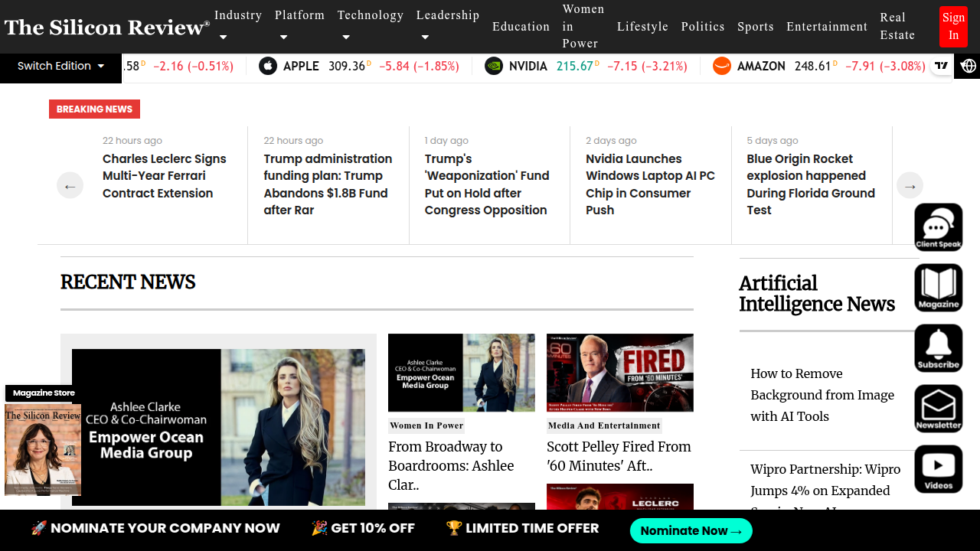Expand the Industry menu
The width and height of the screenshot is (980, 551).
coord(238,25)
